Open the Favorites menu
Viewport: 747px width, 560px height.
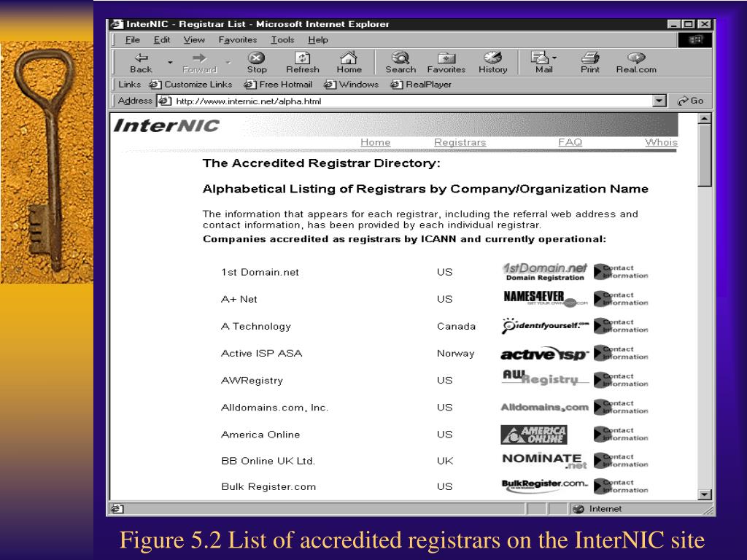(237, 40)
